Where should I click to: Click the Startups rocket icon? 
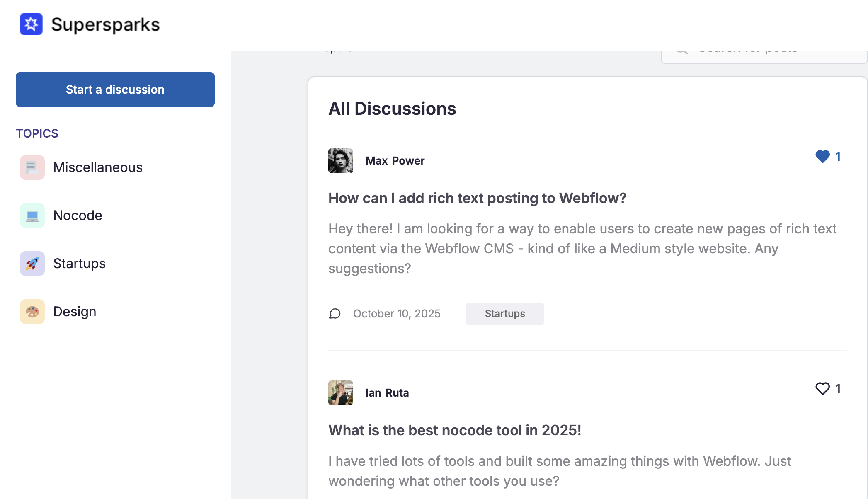click(x=32, y=264)
